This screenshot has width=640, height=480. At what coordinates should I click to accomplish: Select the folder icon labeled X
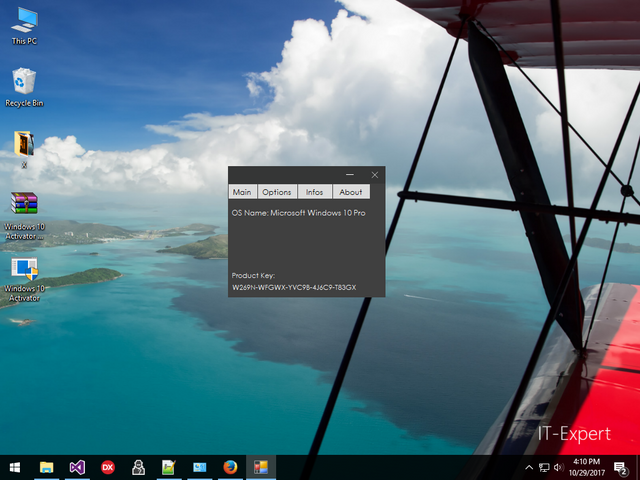click(24, 149)
